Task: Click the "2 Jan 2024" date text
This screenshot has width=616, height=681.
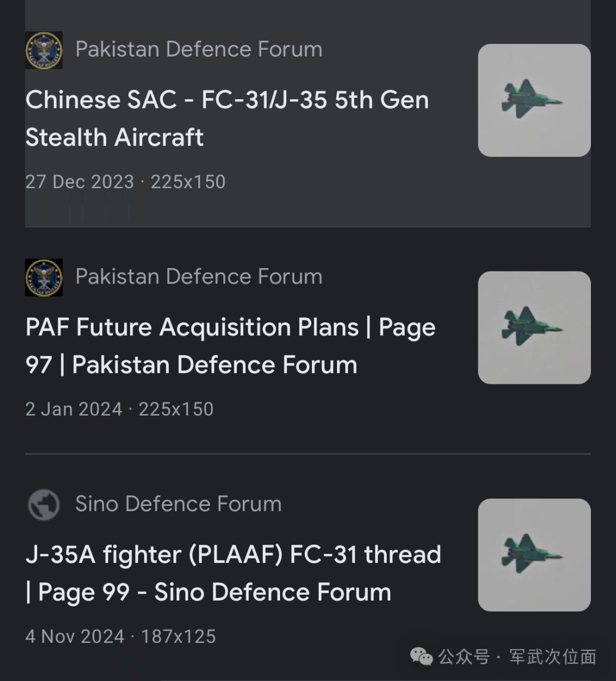Action: (74, 409)
